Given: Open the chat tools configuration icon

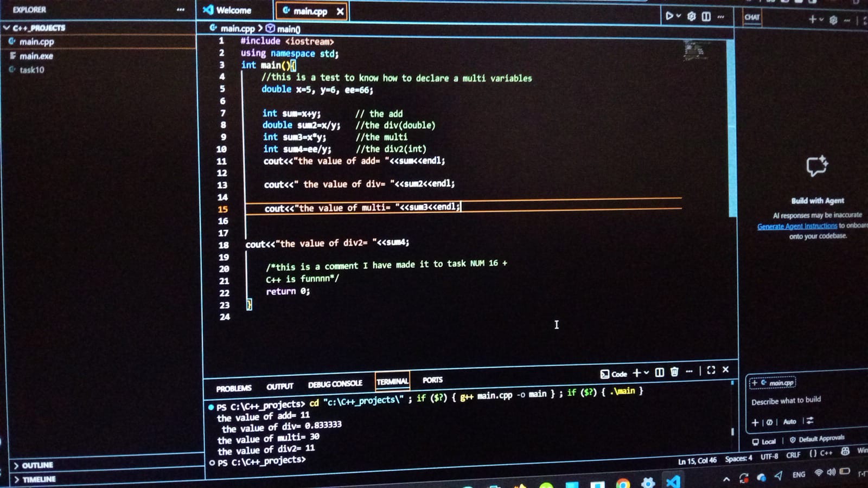Looking at the screenshot, I should click(810, 420).
